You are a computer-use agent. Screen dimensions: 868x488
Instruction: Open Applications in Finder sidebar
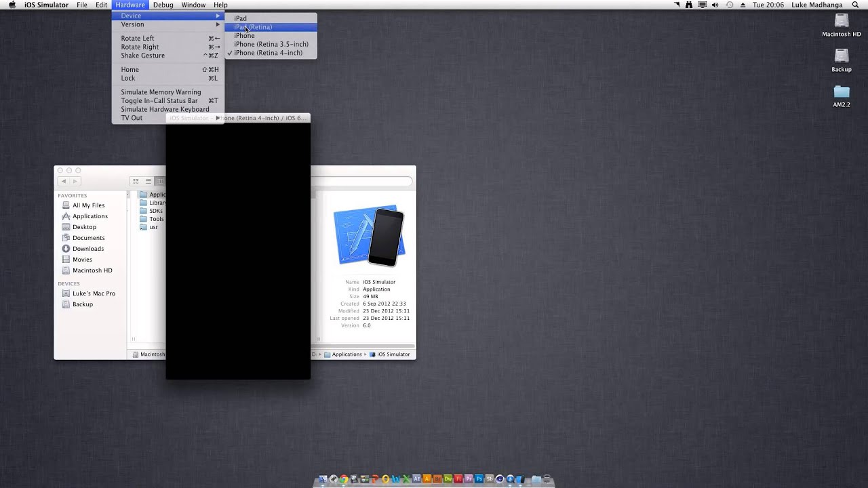tap(90, 216)
